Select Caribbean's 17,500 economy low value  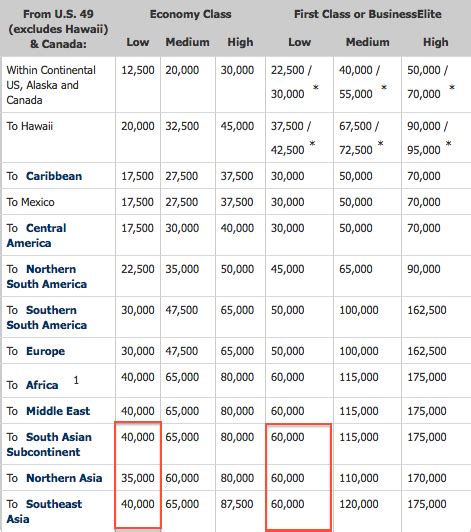point(137,176)
